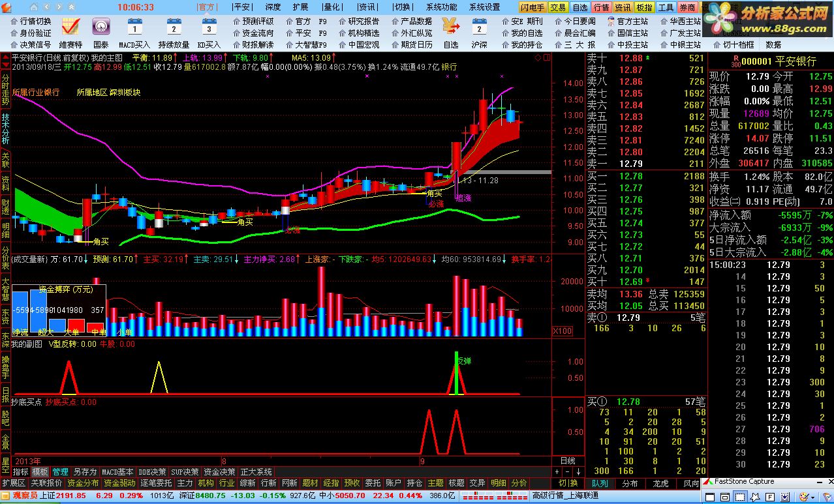Image resolution: width=834 pixels, height=504 pixels.
Task: Switch to 资金决策 template tab
Action: click(x=219, y=471)
